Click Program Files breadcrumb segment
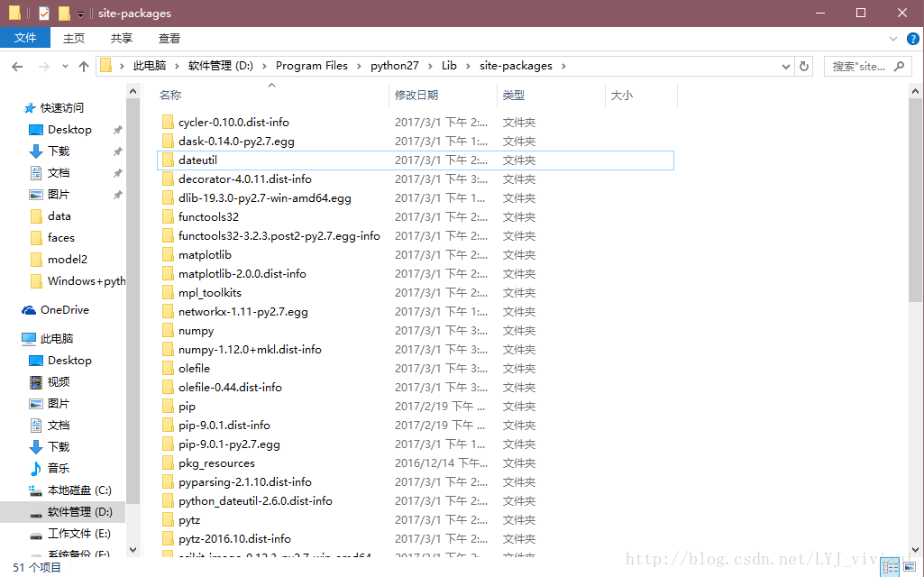The width and height of the screenshot is (924, 577). click(312, 66)
